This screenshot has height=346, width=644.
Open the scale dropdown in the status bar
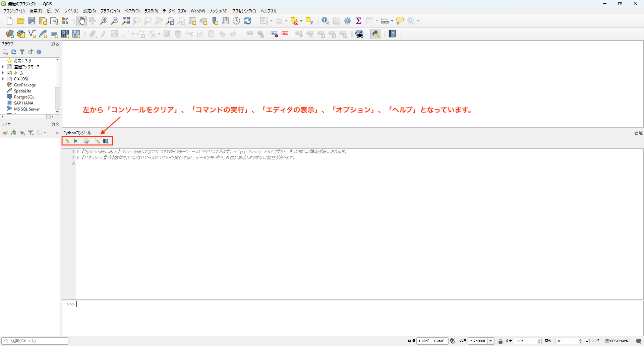coord(491,341)
